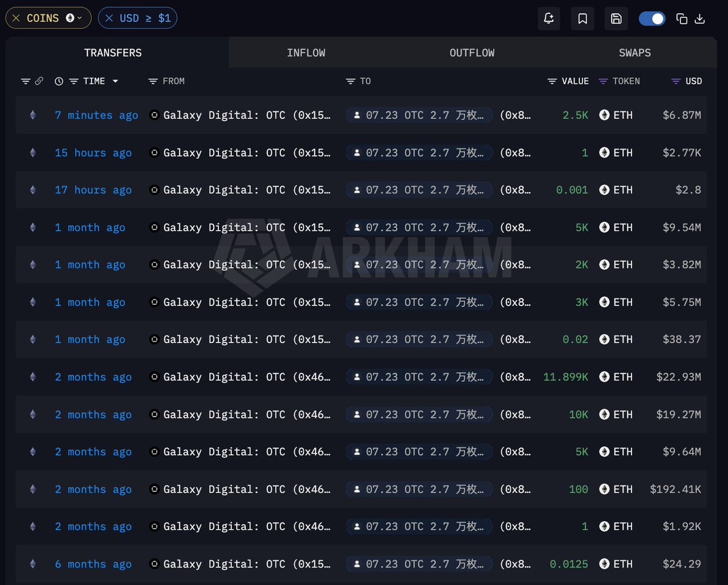Remove the USD ≥ $1 filter
The width and height of the screenshot is (728, 585).
point(109,18)
